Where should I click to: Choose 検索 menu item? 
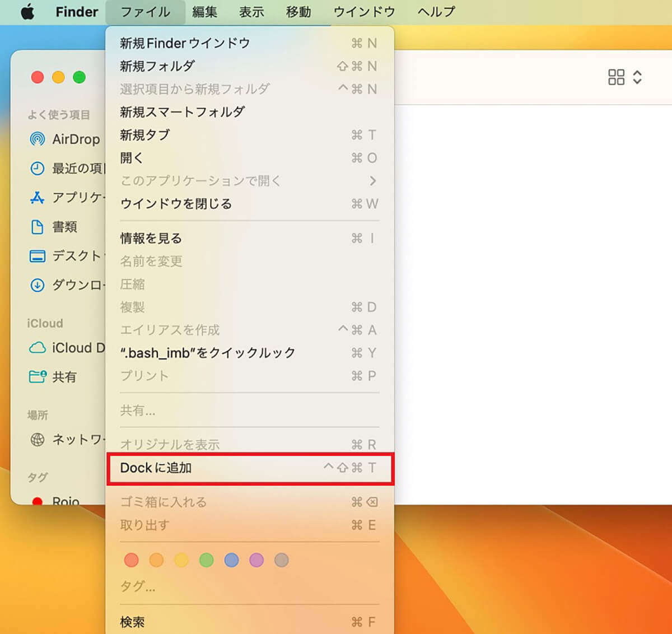250,622
